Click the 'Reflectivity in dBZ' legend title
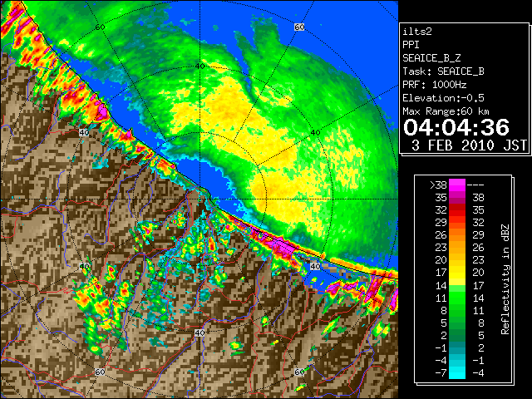 point(505,279)
